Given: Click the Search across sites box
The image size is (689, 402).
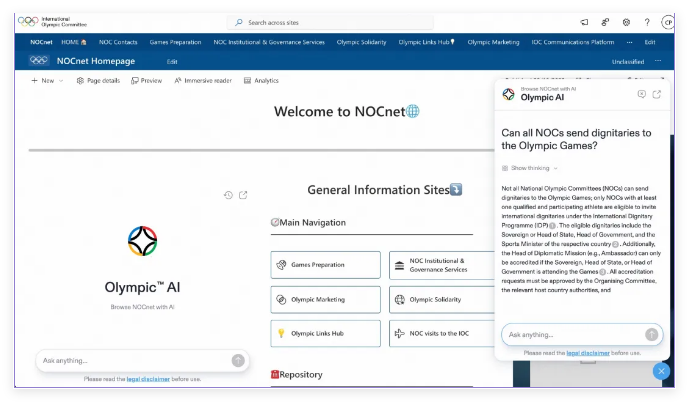Looking at the screenshot, I should click(330, 22).
